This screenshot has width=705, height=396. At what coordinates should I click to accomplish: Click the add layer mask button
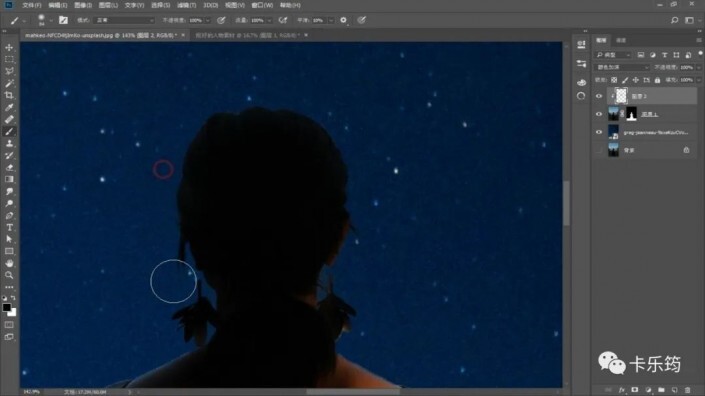point(634,390)
